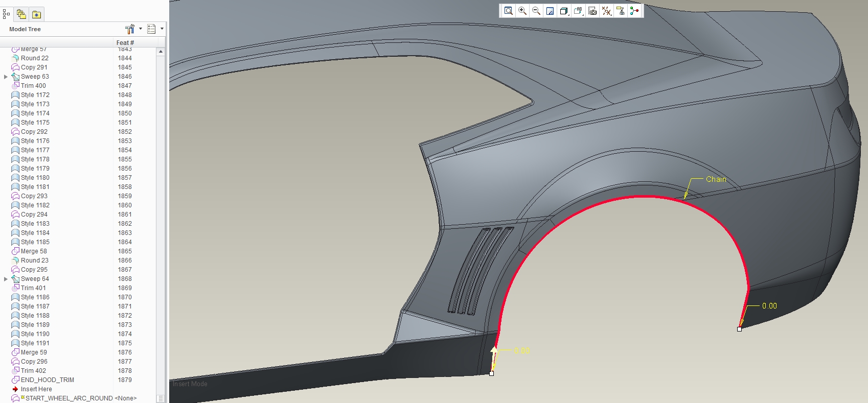Click the square drag handle at left arc end
This screenshot has height=403, width=868.
(491, 373)
